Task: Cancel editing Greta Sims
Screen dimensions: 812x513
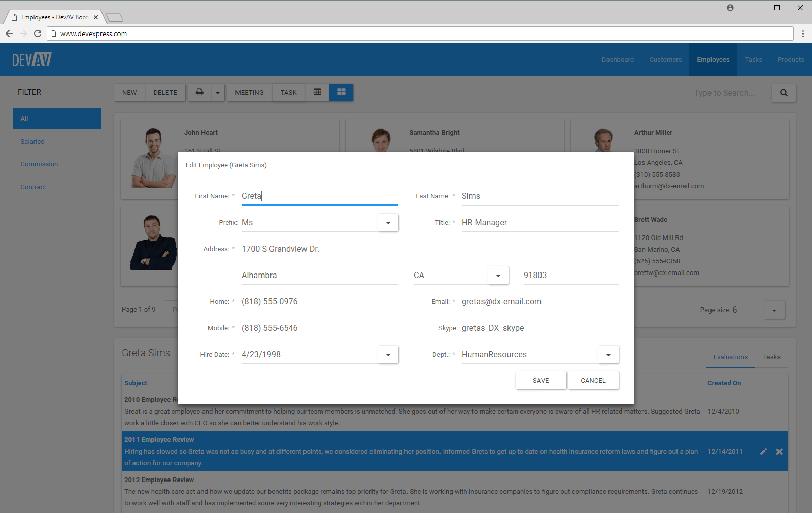Action: [593, 380]
